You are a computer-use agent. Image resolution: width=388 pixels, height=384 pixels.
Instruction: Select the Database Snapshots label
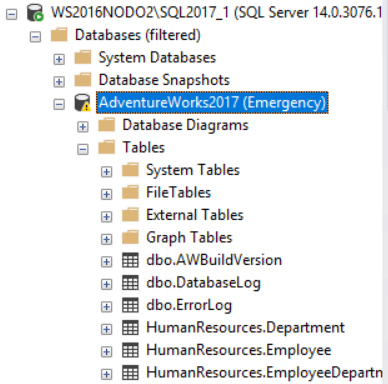[x=164, y=80]
